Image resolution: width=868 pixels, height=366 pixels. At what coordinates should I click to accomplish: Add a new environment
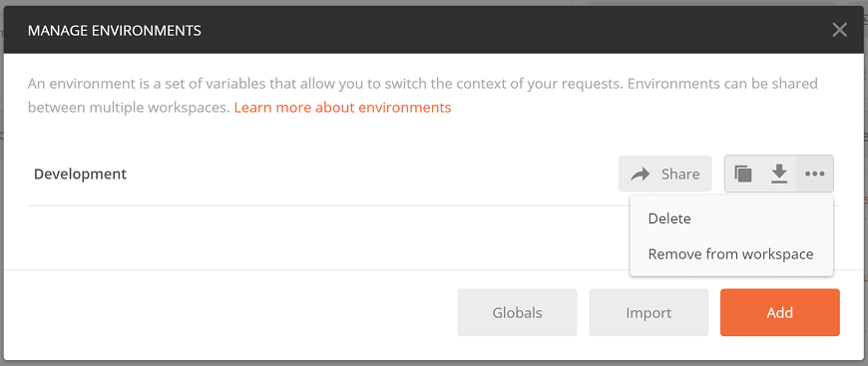click(780, 312)
